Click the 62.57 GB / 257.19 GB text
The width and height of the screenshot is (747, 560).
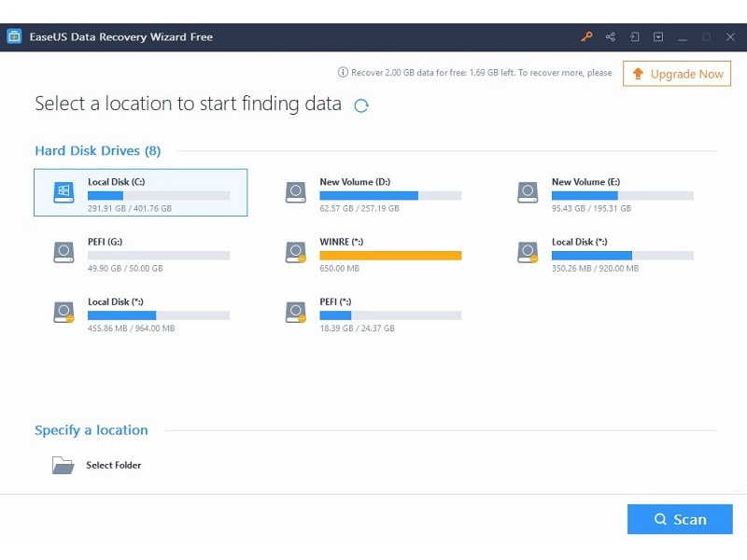(359, 208)
